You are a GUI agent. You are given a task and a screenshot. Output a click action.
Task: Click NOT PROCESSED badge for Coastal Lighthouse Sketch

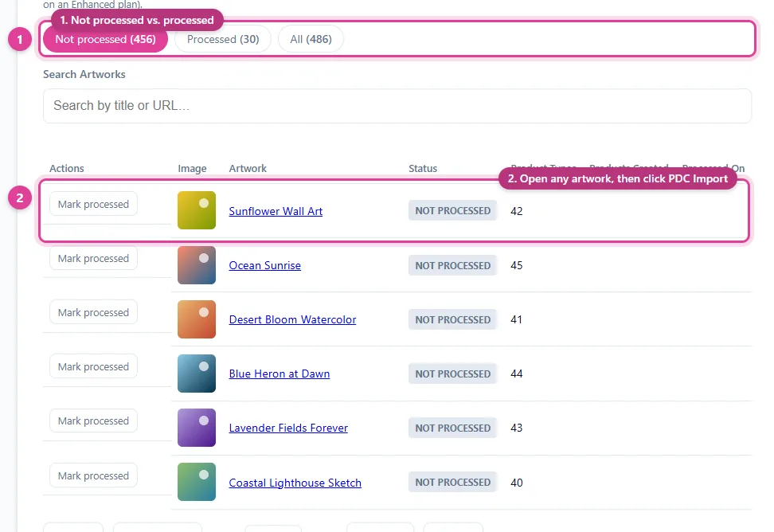coord(452,482)
